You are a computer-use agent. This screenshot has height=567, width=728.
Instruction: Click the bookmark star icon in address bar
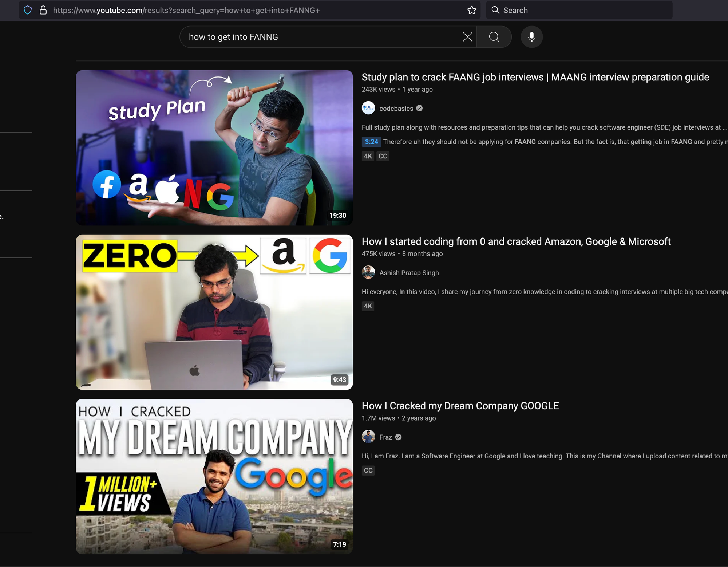pos(471,10)
